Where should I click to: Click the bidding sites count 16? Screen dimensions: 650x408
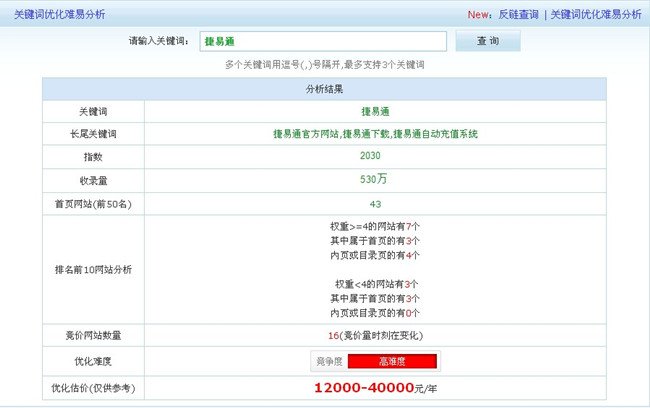(332, 335)
